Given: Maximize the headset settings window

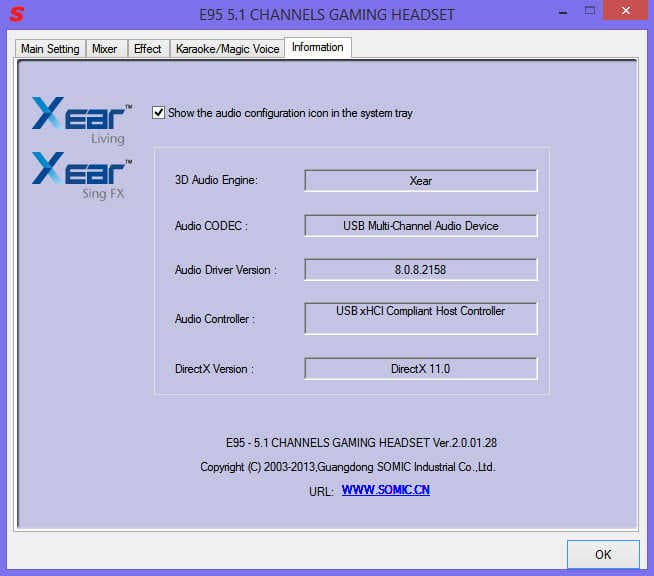Looking at the screenshot, I should (x=589, y=11).
